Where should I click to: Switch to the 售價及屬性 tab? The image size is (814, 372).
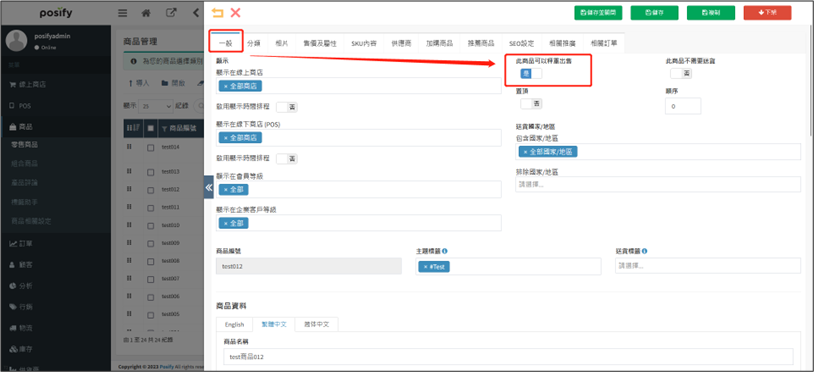(x=320, y=44)
